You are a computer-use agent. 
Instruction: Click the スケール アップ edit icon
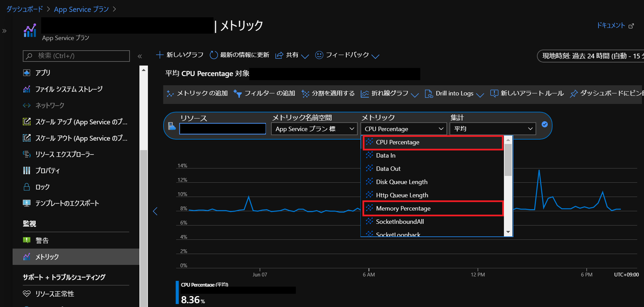27,122
